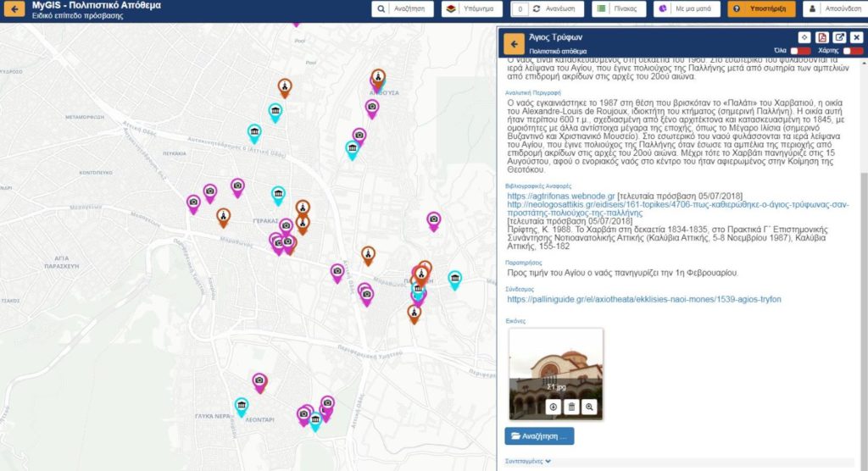Click the orange back arrow in top-left header
The height and width of the screenshot is (471, 868).
pyautogui.click(x=14, y=10)
